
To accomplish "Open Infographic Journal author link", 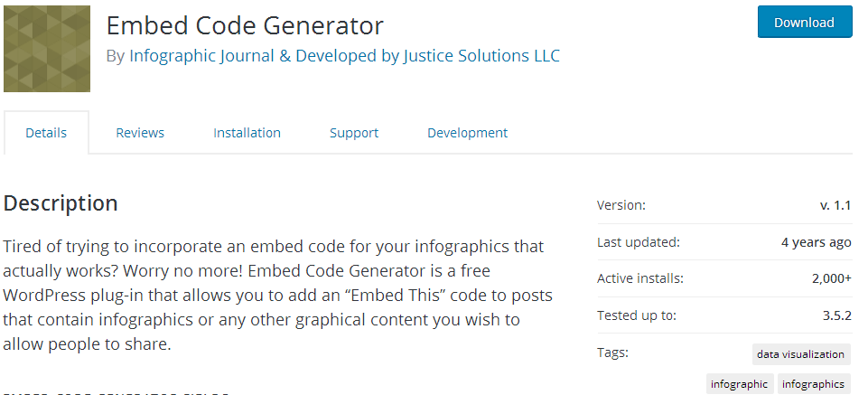I will 202,56.
